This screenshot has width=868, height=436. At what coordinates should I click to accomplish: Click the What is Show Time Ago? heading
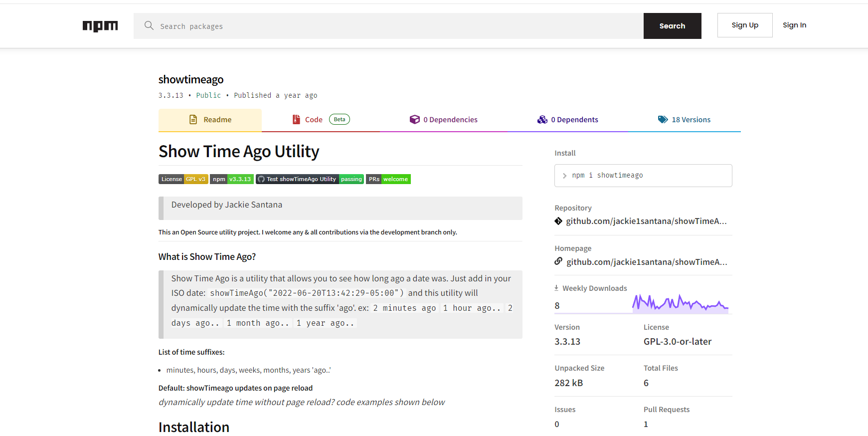[x=207, y=256]
